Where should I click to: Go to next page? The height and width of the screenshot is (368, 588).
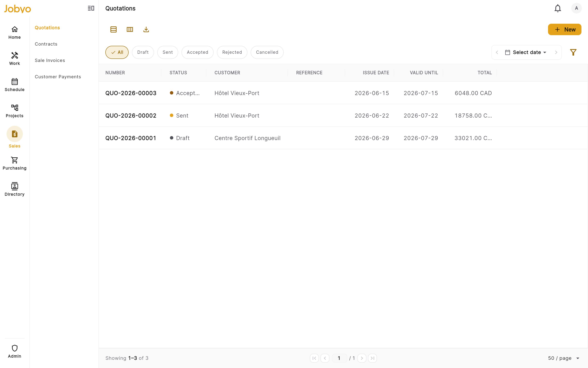362,358
